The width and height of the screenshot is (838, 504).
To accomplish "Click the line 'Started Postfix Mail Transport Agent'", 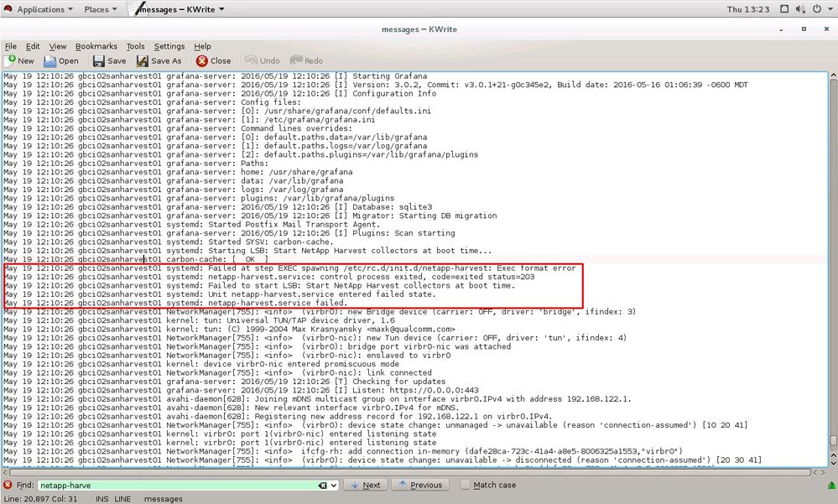I will tap(191, 225).
